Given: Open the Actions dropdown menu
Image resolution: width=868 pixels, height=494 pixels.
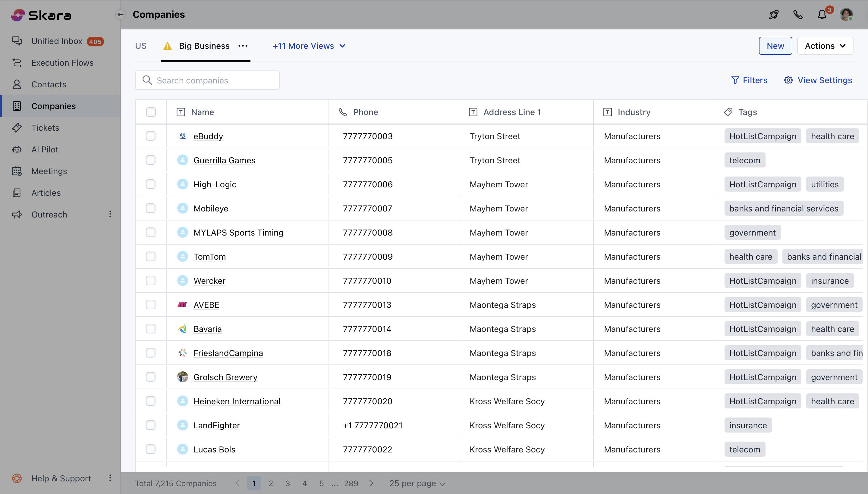Looking at the screenshot, I should tap(825, 46).
